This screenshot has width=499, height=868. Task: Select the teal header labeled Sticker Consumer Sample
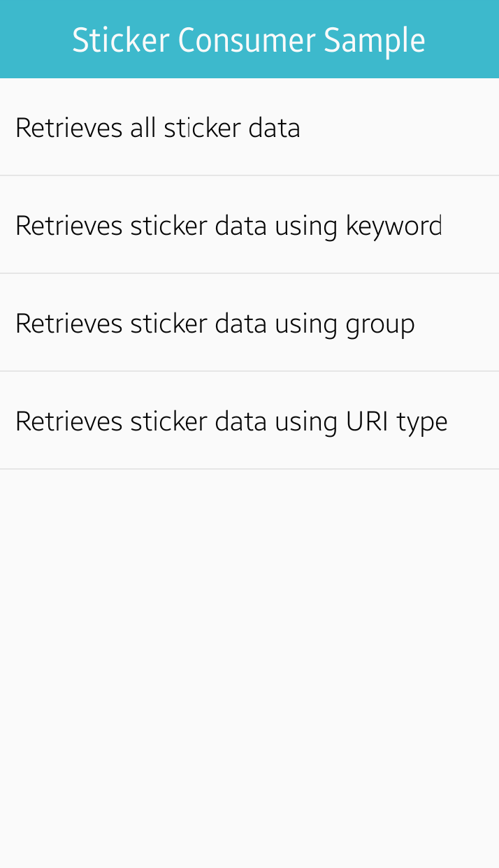249,40
